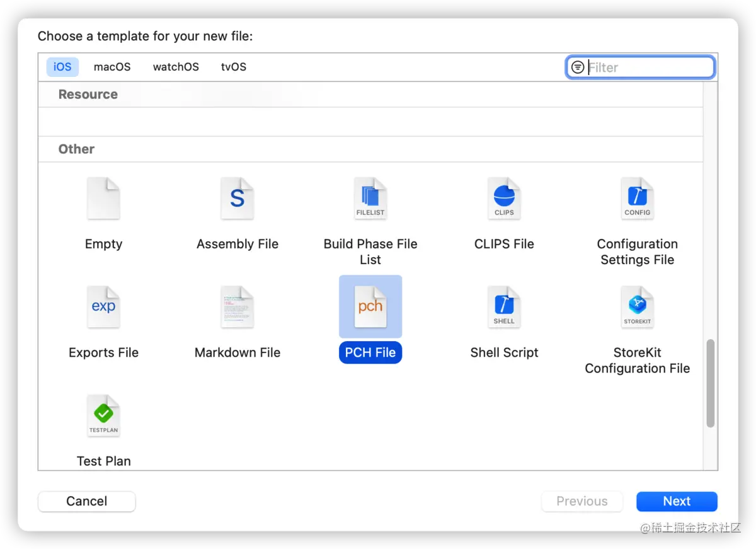The image size is (756, 549).
Task: Click the Cancel button
Action: 87,501
